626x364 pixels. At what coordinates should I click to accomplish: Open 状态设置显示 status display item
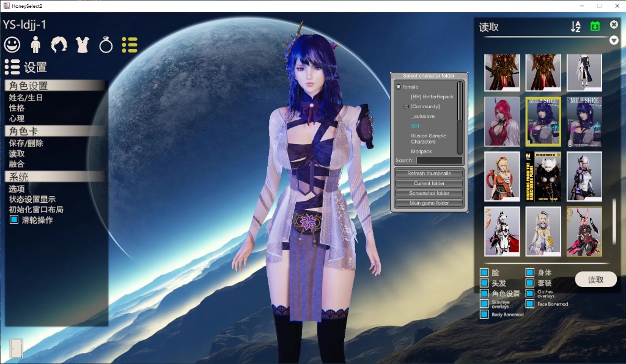tap(32, 199)
